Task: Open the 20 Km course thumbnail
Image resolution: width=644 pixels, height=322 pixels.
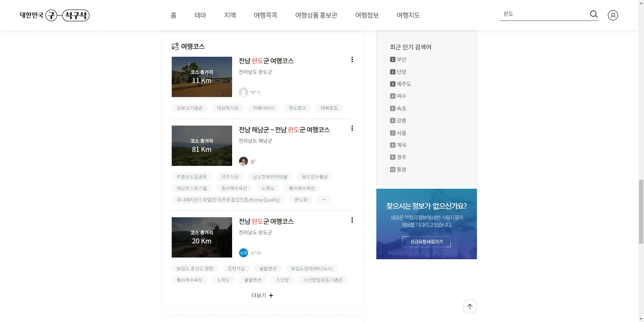Action: pos(202,237)
